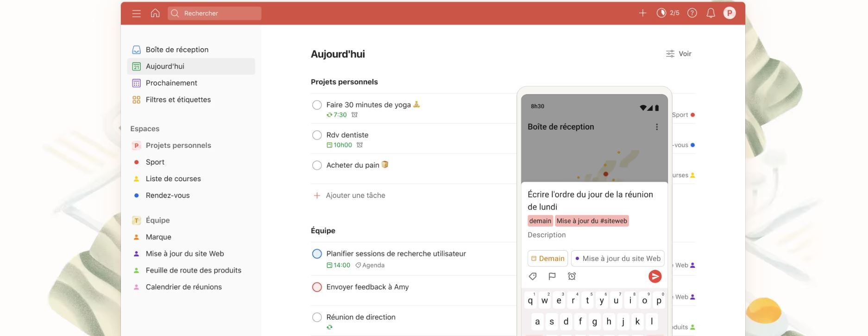The width and height of the screenshot is (868, 336).
Task: Open Filtres et étiquettes
Action: [x=191, y=100]
